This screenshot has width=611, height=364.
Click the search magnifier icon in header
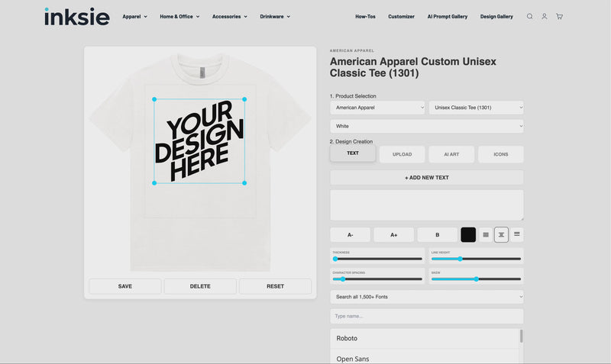[529, 16]
